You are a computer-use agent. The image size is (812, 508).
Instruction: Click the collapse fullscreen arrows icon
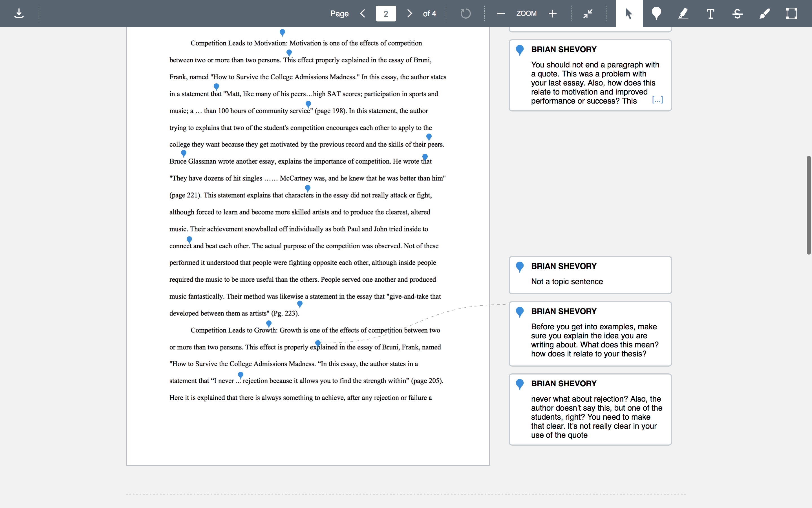pyautogui.click(x=588, y=14)
